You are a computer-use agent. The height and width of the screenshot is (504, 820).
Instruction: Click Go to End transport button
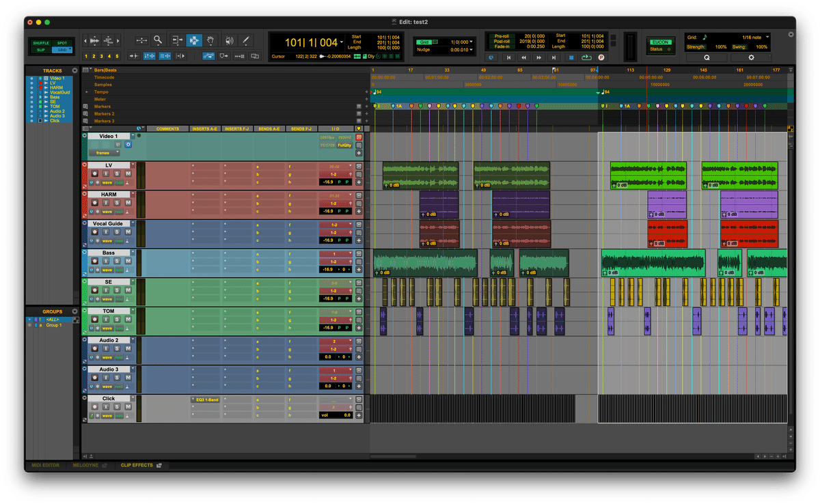point(555,58)
